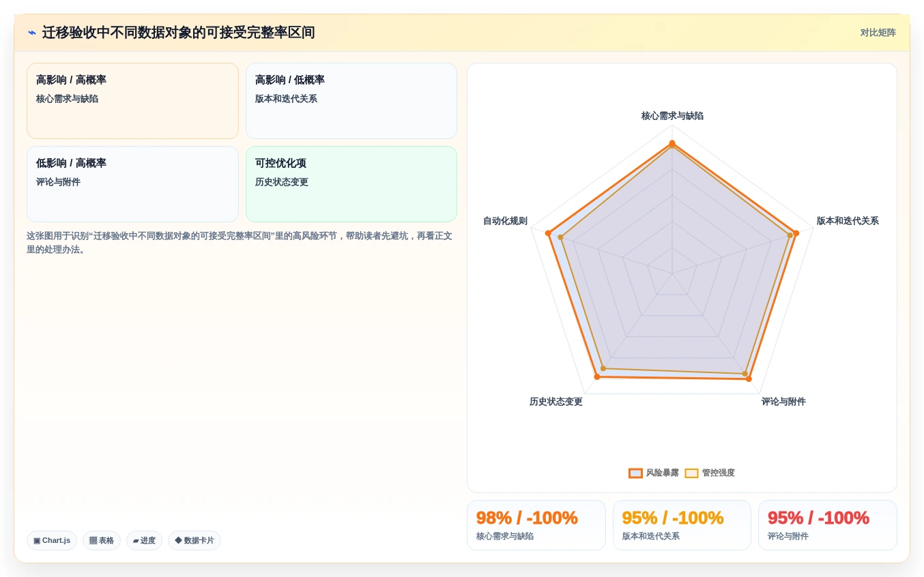Click orange data point at 历史状态变更 vertex

597,376
